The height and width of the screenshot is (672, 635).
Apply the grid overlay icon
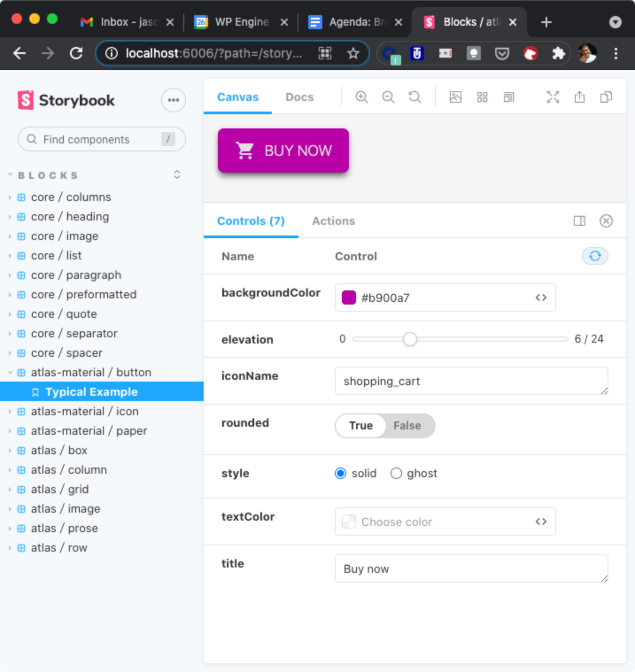482,97
